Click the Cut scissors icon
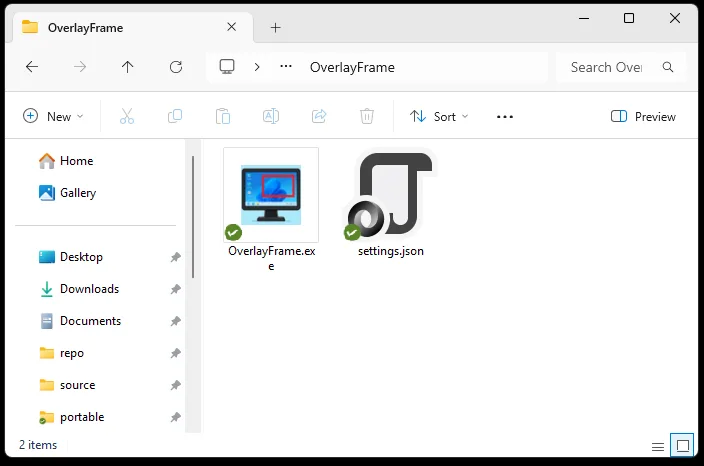 point(127,116)
